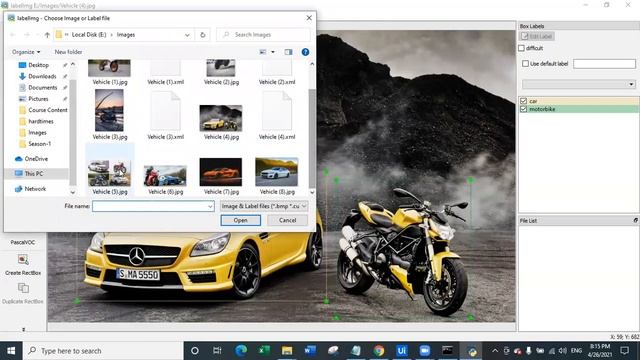Click the Cortana circle icon
The height and width of the screenshot is (360, 640).
click(195, 351)
